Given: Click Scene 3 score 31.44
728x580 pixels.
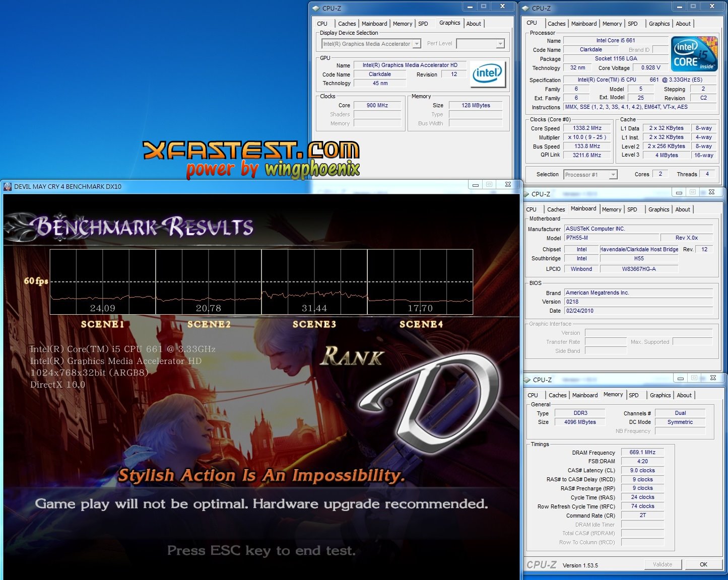Looking at the screenshot, I should tap(314, 308).
